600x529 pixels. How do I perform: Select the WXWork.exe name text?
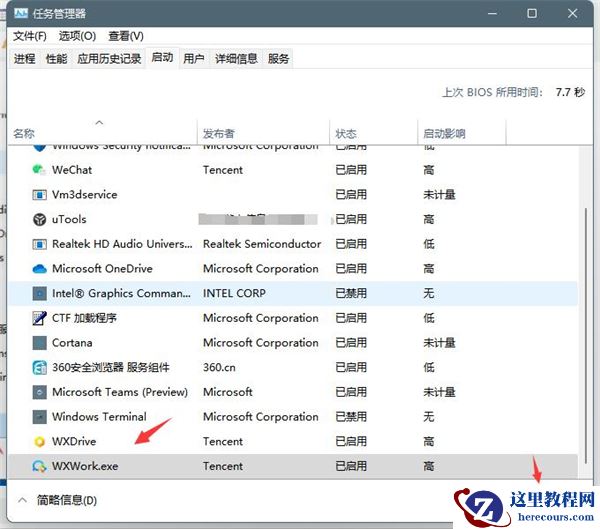click(x=85, y=466)
